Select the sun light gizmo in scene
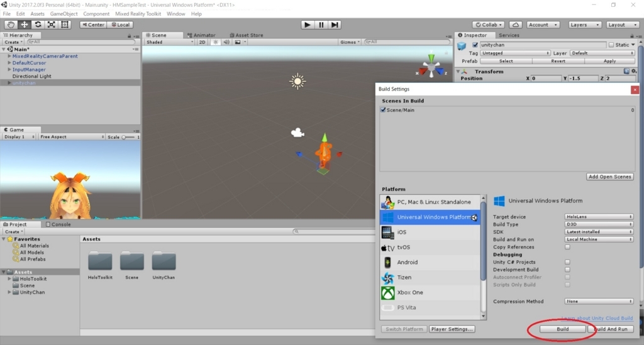This screenshot has height=345, width=644. [x=297, y=81]
